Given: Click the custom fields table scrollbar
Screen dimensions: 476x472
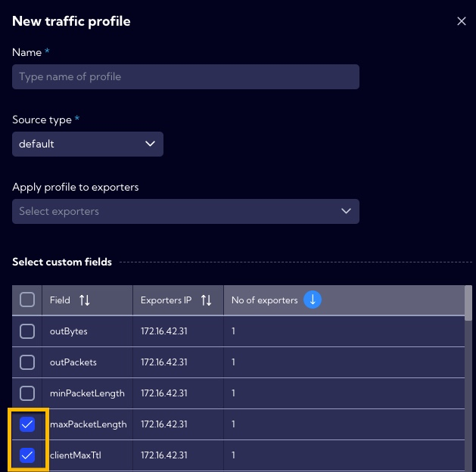Looking at the screenshot, I should point(468,303).
